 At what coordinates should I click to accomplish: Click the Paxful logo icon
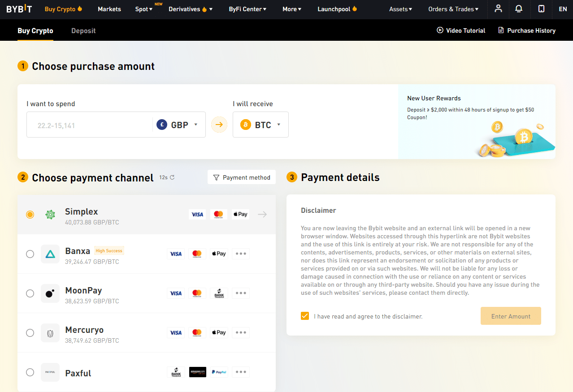[x=50, y=372]
